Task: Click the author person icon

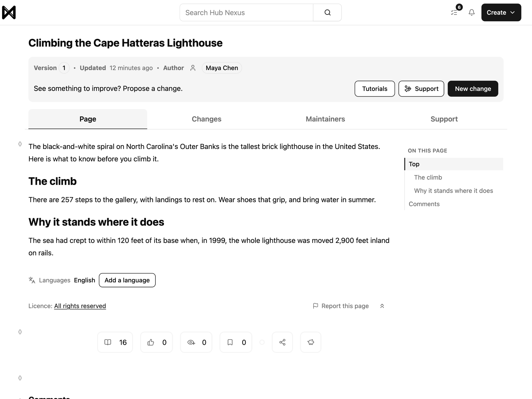Action: [193, 68]
